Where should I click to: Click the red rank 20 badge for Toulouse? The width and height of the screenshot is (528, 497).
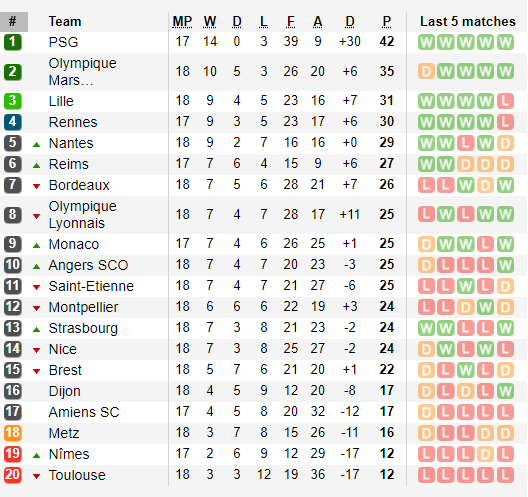click(x=12, y=475)
